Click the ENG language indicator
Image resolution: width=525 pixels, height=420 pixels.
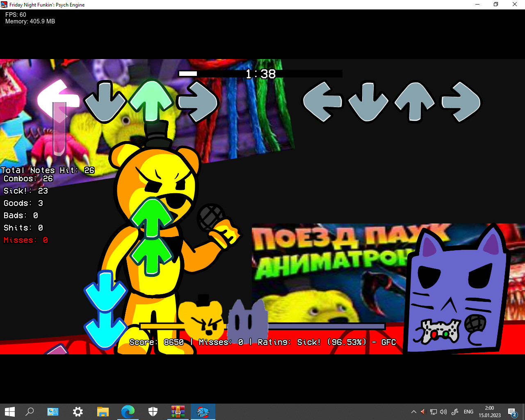[x=468, y=412]
